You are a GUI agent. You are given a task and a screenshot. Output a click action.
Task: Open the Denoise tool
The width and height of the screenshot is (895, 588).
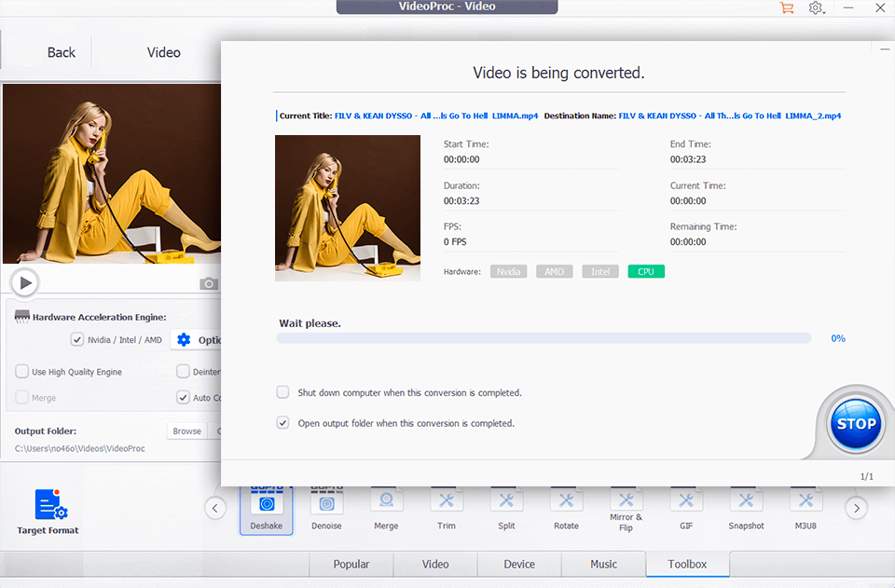(x=326, y=503)
